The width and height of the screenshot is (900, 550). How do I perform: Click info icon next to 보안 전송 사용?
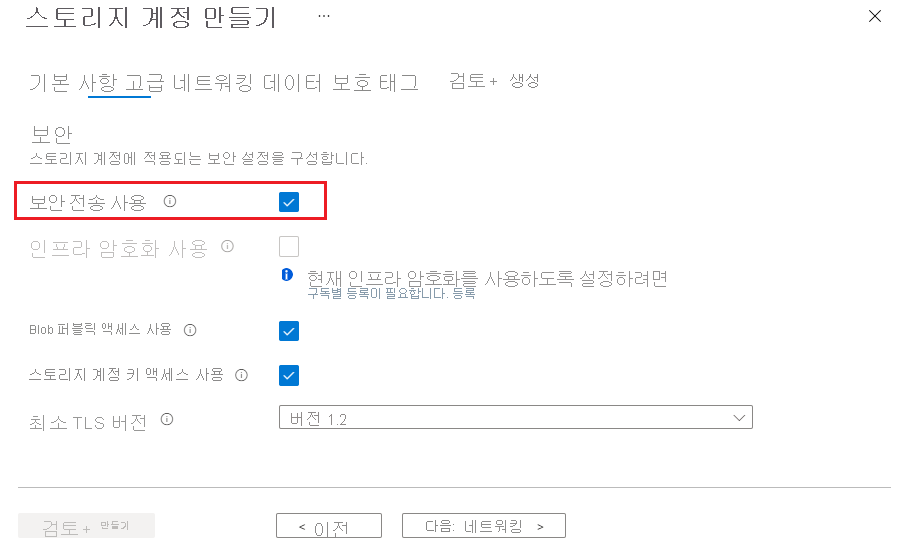(170, 202)
